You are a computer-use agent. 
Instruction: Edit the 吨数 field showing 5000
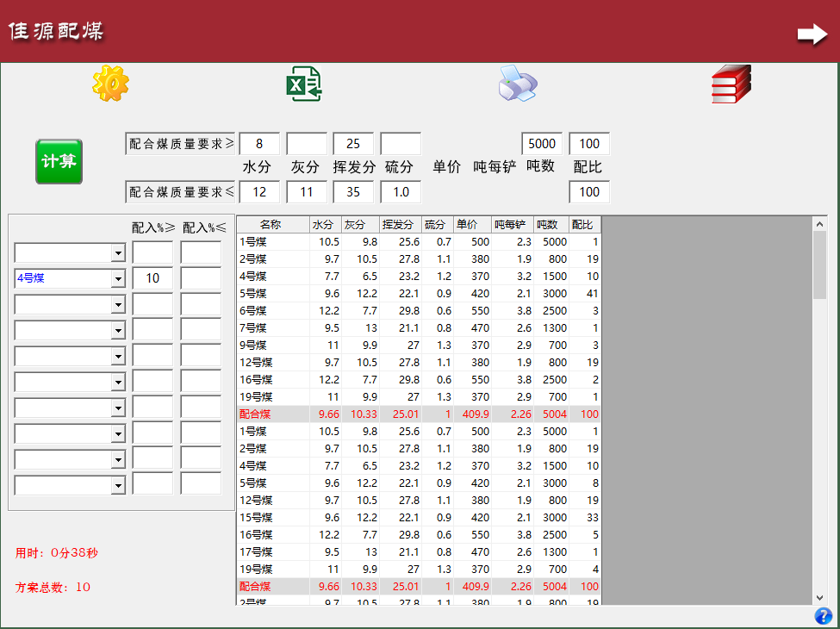click(x=542, y=144)
